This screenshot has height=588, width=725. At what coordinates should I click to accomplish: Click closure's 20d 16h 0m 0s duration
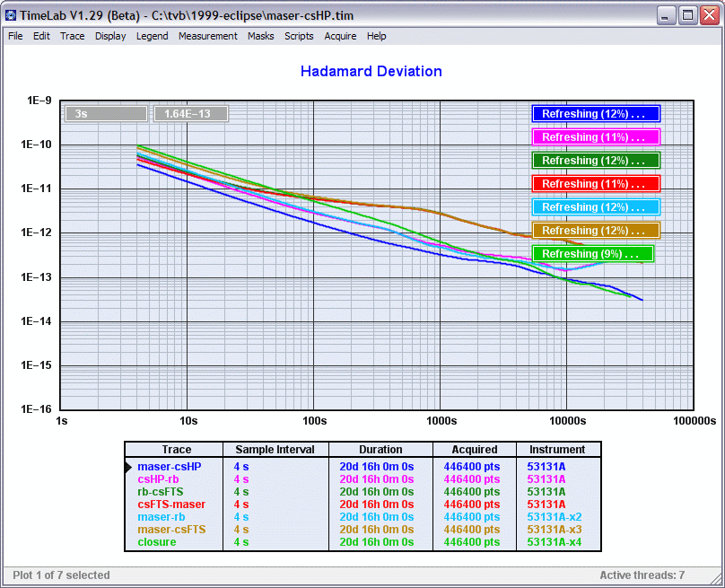376,541
